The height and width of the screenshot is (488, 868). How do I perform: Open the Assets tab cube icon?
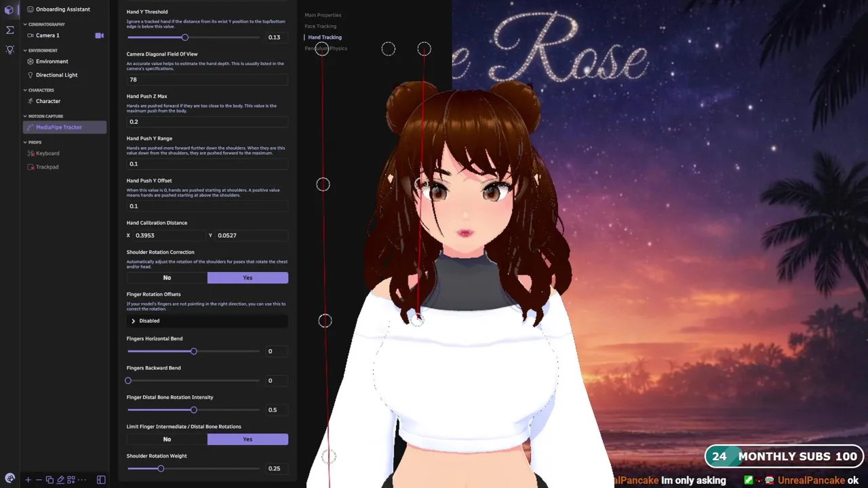9,9
